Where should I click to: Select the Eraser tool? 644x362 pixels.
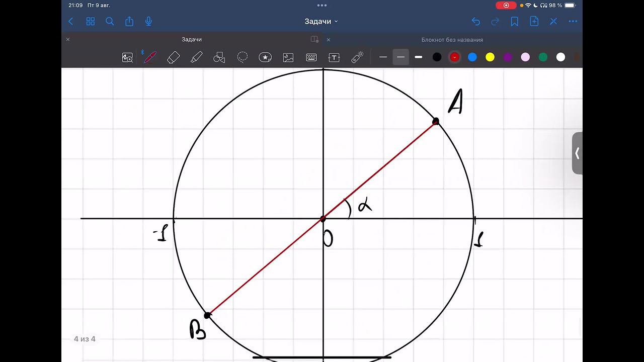tap(173, 57)
